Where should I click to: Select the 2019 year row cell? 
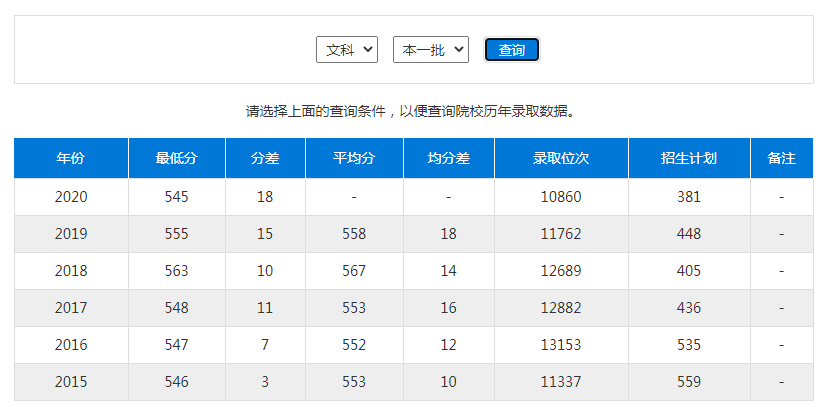(x=71, y=234)
